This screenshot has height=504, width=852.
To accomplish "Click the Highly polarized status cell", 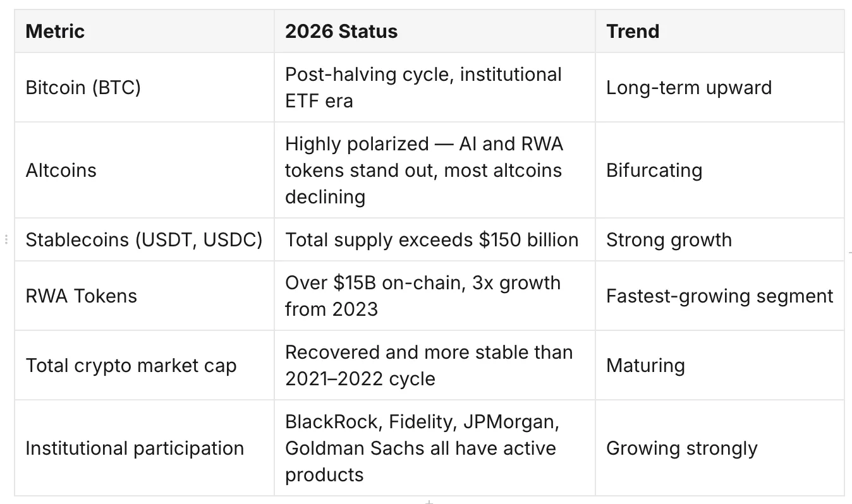I will click(x=435, y=170).
